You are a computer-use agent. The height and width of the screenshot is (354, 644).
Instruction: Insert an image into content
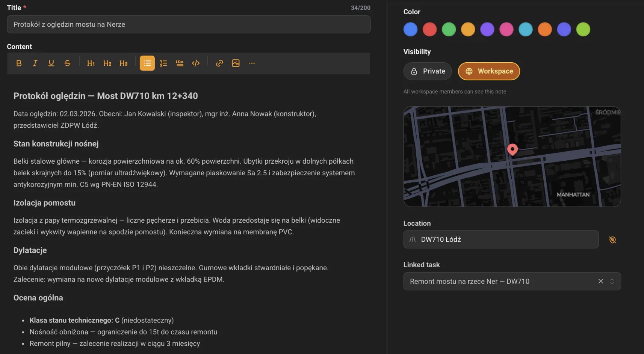[x=236, y=63]
